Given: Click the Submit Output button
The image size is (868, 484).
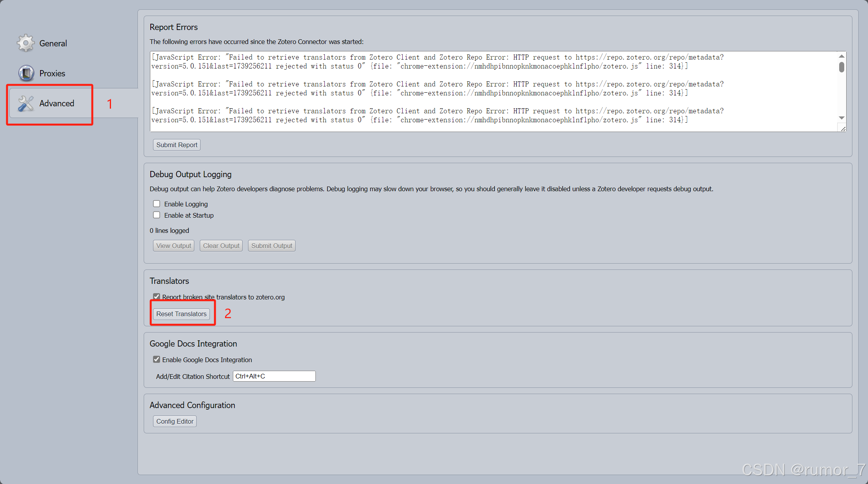Looking at the screenshot, I should pos(272,246).
